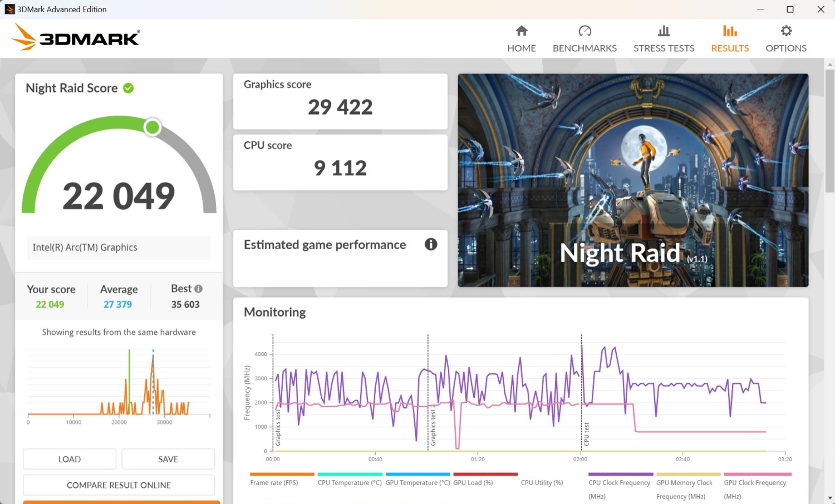Click the 3DMark logo
835x504 pixels.
point(76,37)
